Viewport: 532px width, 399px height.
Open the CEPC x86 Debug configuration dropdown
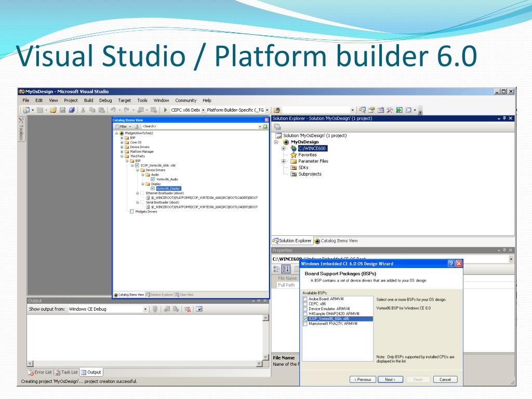[x=203, y=110]
